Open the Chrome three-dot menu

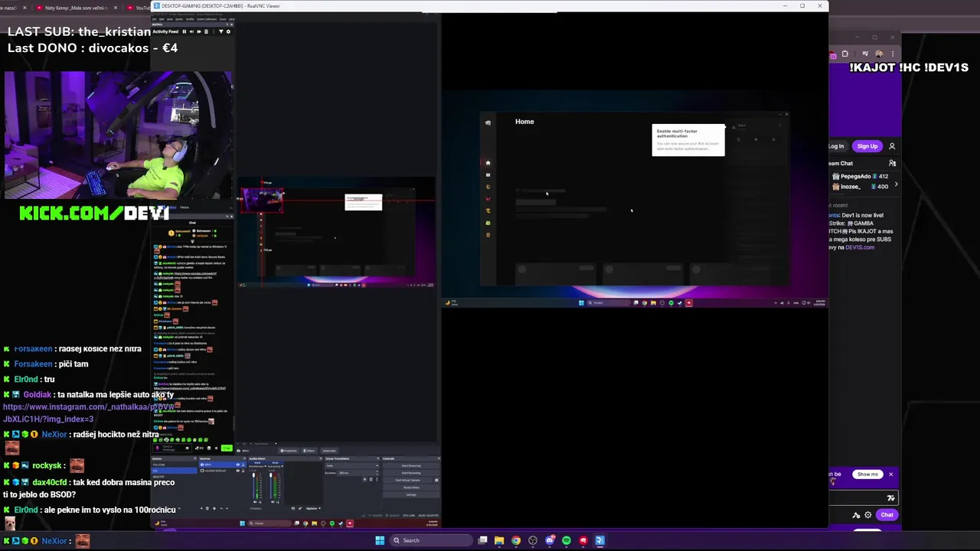[893, 54]
